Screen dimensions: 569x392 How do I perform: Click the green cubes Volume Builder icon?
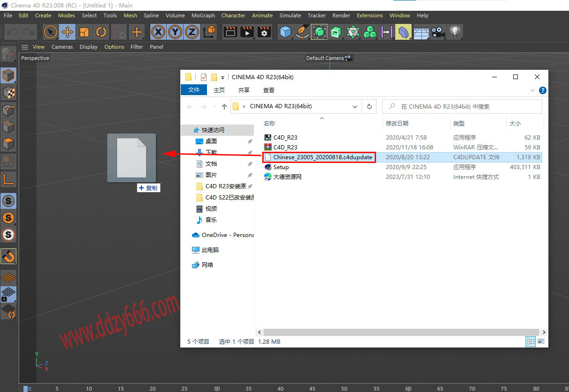(370, 32)
